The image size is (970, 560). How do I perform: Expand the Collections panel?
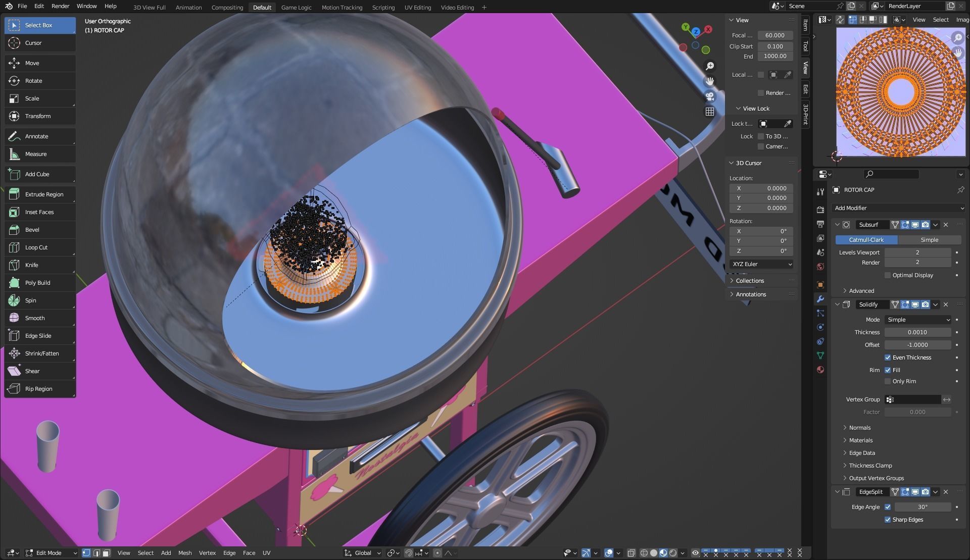pyautogui.click(x=749, y=281)
